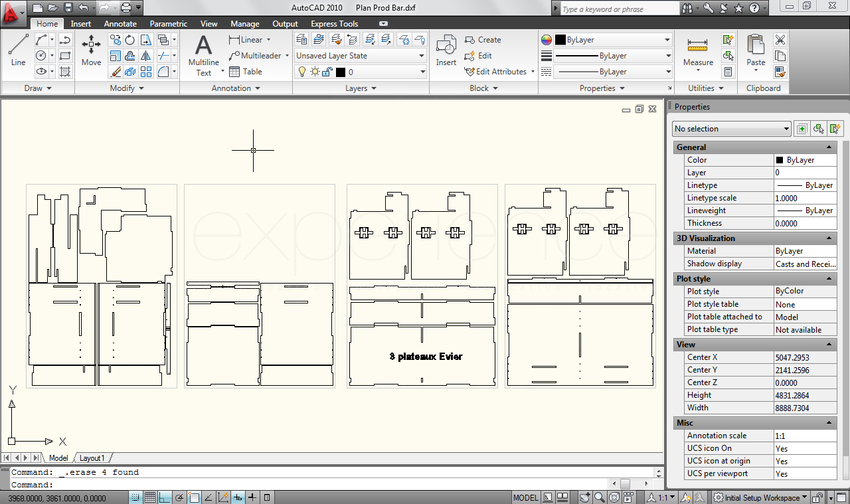850x504 pixels.
Task: Switch to the Annotate ribbon tab
Action: coord(120,24)
